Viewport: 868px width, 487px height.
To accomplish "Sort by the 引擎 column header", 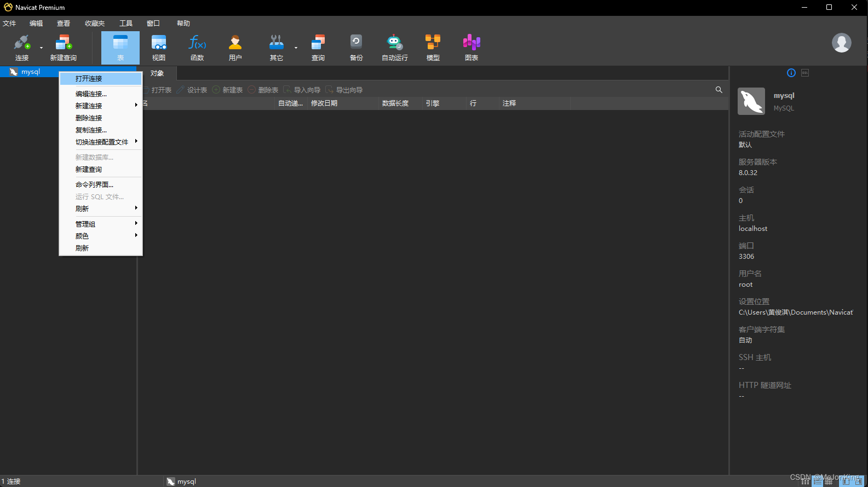I will 444,103.
